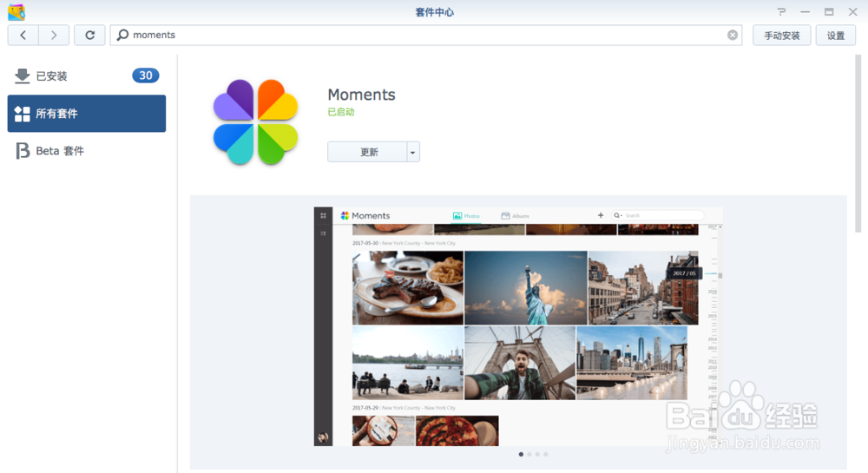The height and width of the screenshot is (473, 868).
Task: Click the Package Center icon in title bar
Action: point(16,11)
